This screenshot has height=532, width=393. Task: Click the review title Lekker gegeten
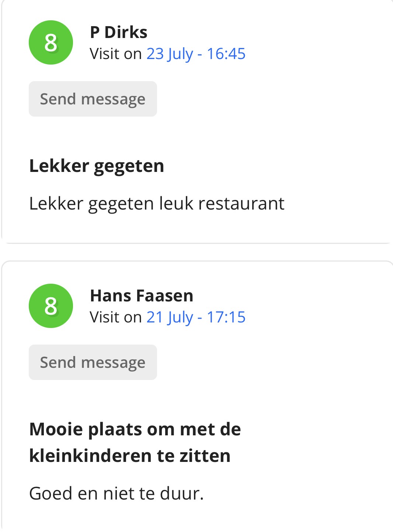coord(97,166)
